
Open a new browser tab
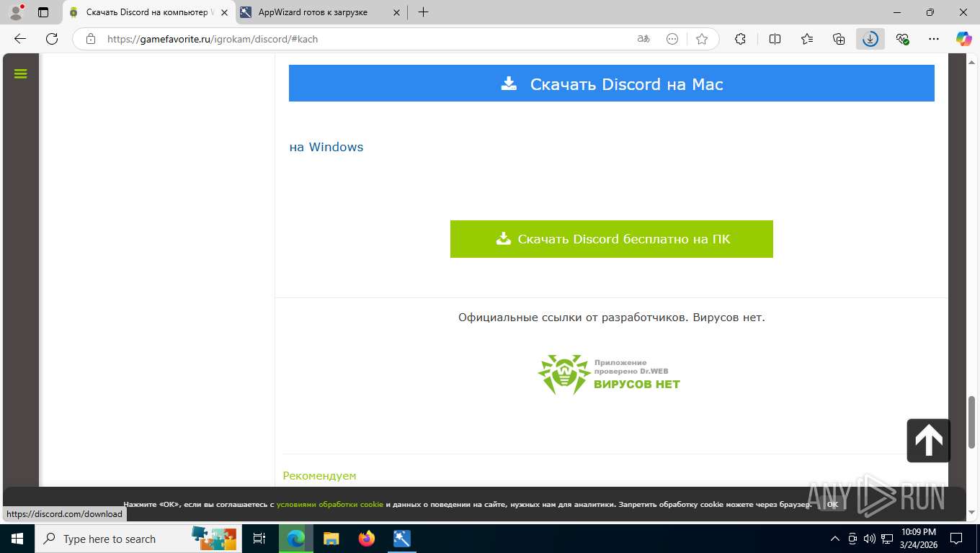[x=423, y=12]
